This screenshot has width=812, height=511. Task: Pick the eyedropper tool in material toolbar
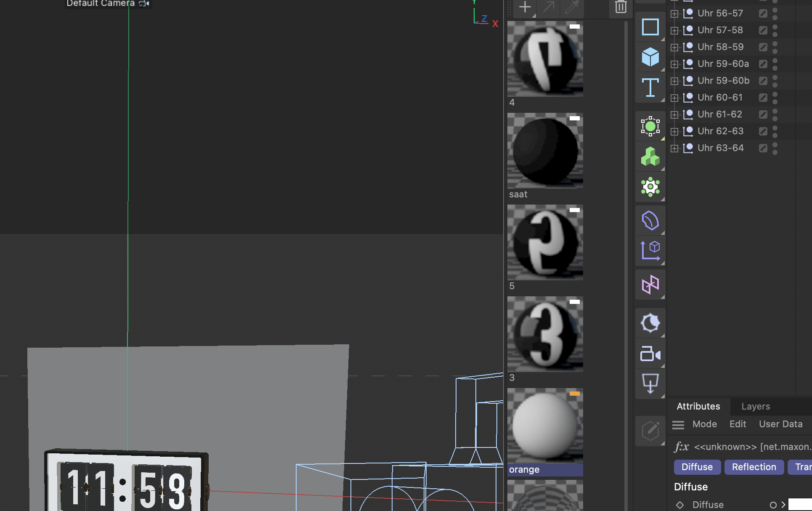pyautogui.click(x=572, y=7)
